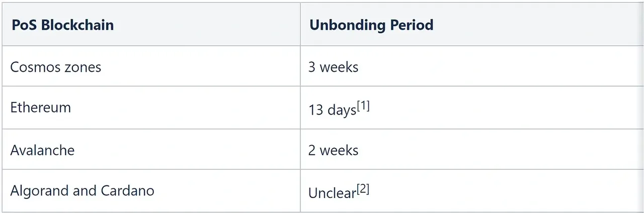Click the word weeks in Cosmos zones row
Viewport: 644px width, 213px height.
pyautogui.click(x=339, y=67)
